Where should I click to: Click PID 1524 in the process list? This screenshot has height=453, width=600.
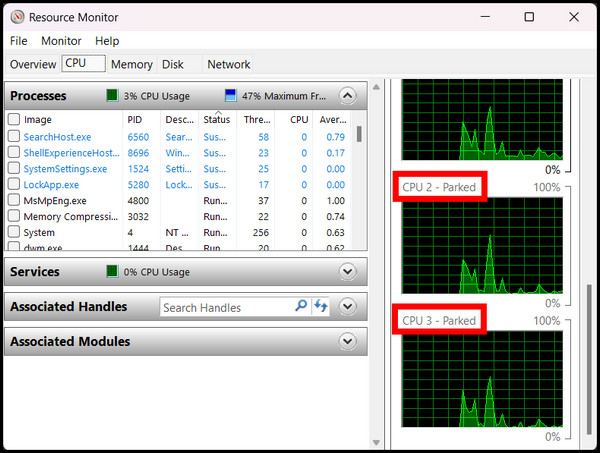[138, 169]
